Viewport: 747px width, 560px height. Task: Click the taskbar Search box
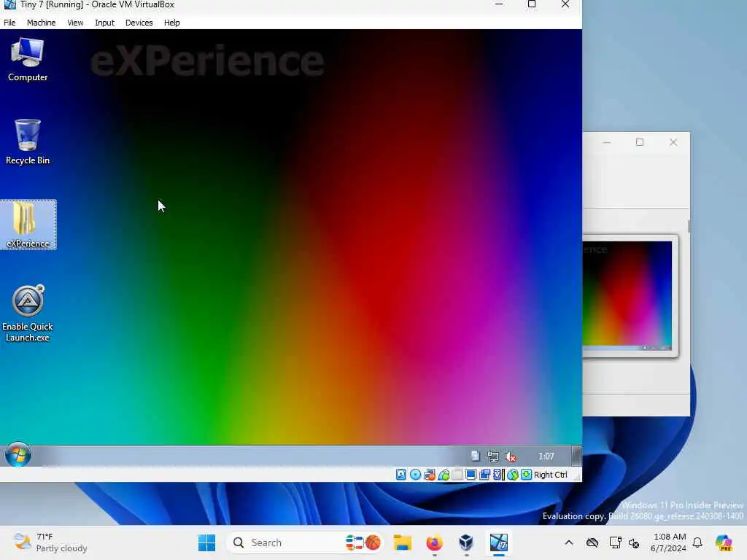[305, 542]
